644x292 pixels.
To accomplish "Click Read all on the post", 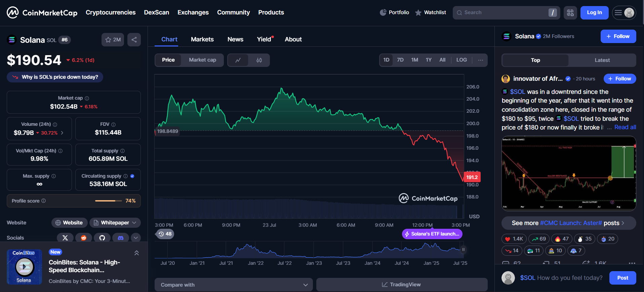I will [x=625, y=127].
